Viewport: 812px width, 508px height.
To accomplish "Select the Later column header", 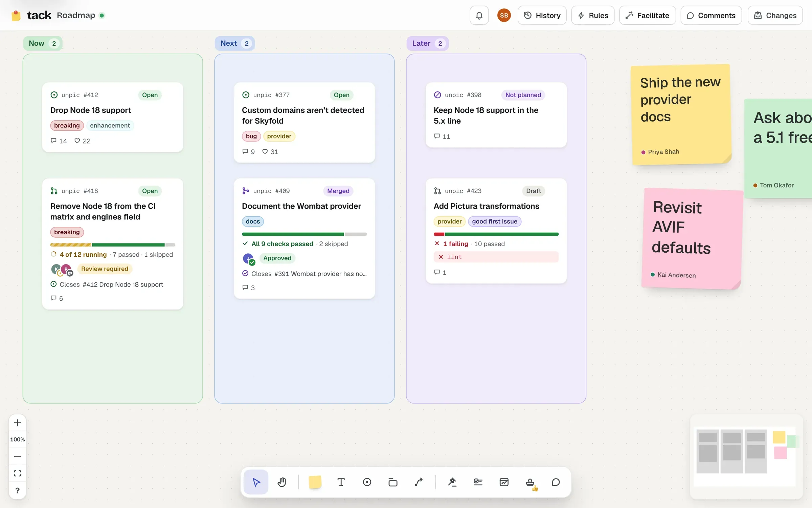I will tap(427, 43).
